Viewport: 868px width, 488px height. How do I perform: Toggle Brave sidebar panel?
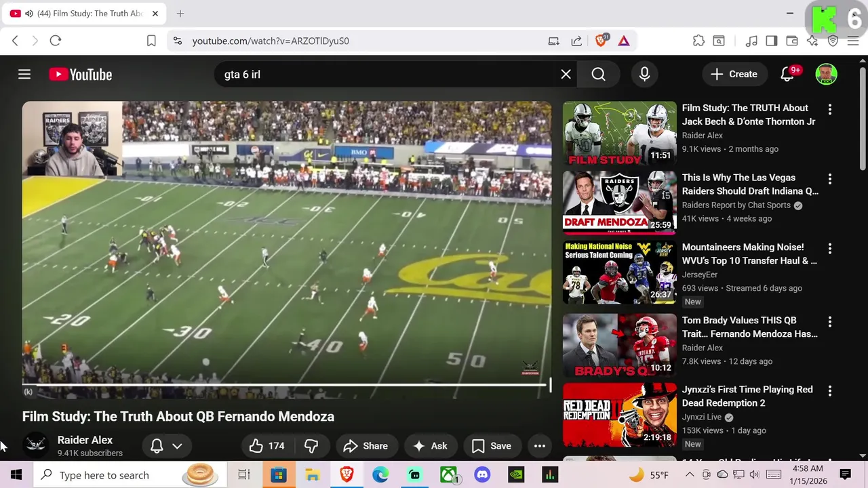pos(772,41)
